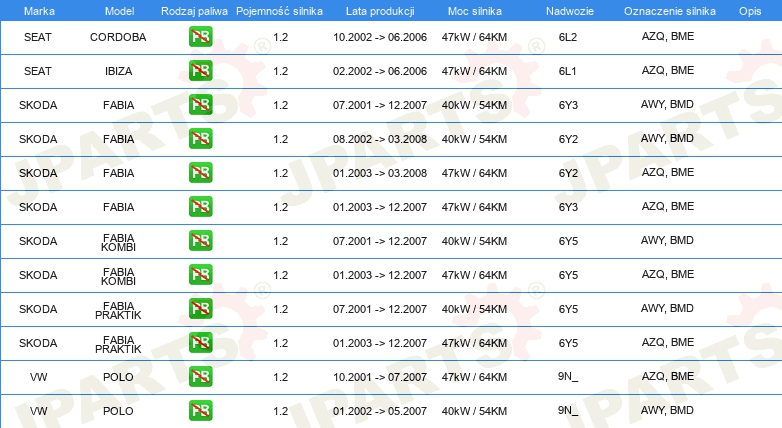This screenshot has width=782, height=428.
Task: Click AZQ, BME in the FABIA 6Y2 01.2003 row
Action: (668, 172)
